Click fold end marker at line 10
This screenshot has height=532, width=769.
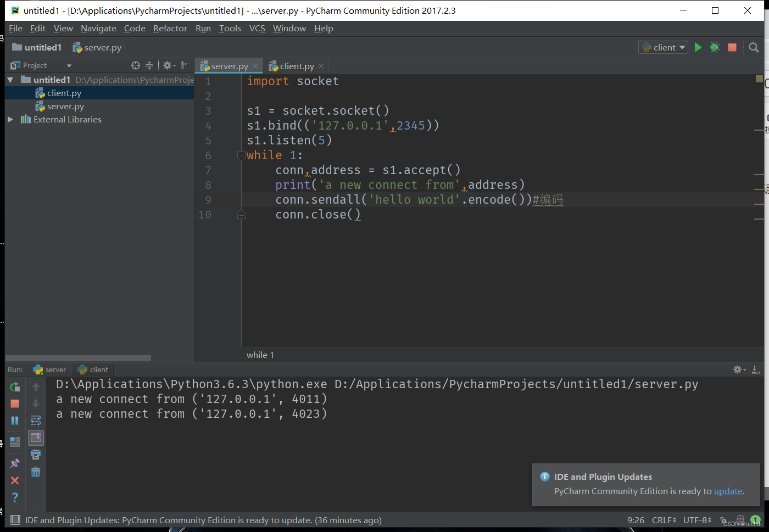tap(241, 215)
